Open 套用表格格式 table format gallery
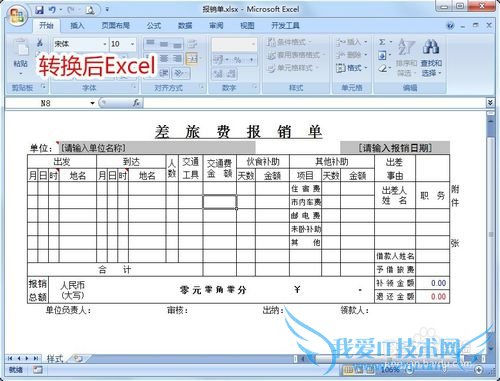The image size is (500, 381). [295, 55]
